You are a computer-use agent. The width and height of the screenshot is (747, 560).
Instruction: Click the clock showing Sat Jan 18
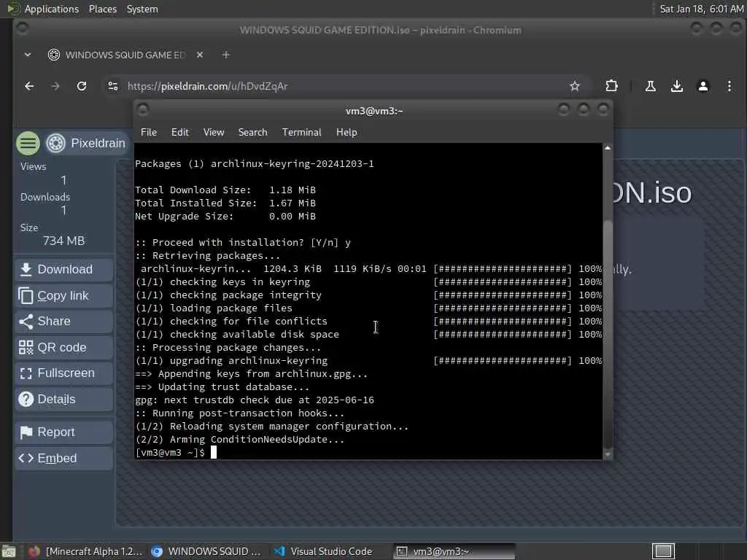tap(701, 9)
